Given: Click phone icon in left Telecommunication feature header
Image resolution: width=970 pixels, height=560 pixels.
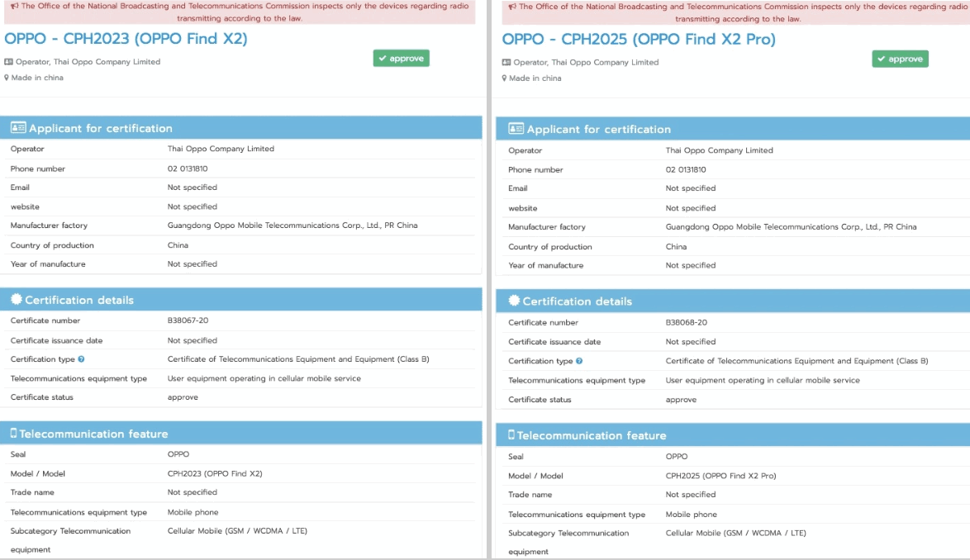Looking at the screenshot, I should point(13,434).
